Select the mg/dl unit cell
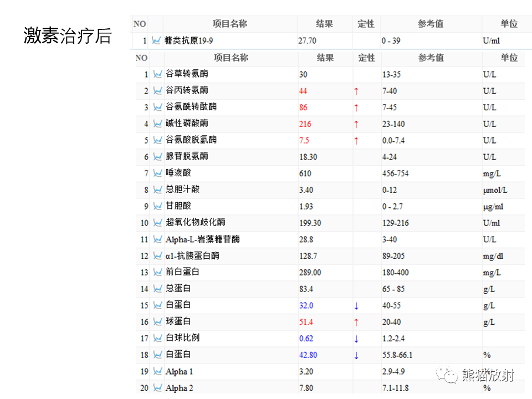This screenshot has height=399, width=532. pos(493,257)
